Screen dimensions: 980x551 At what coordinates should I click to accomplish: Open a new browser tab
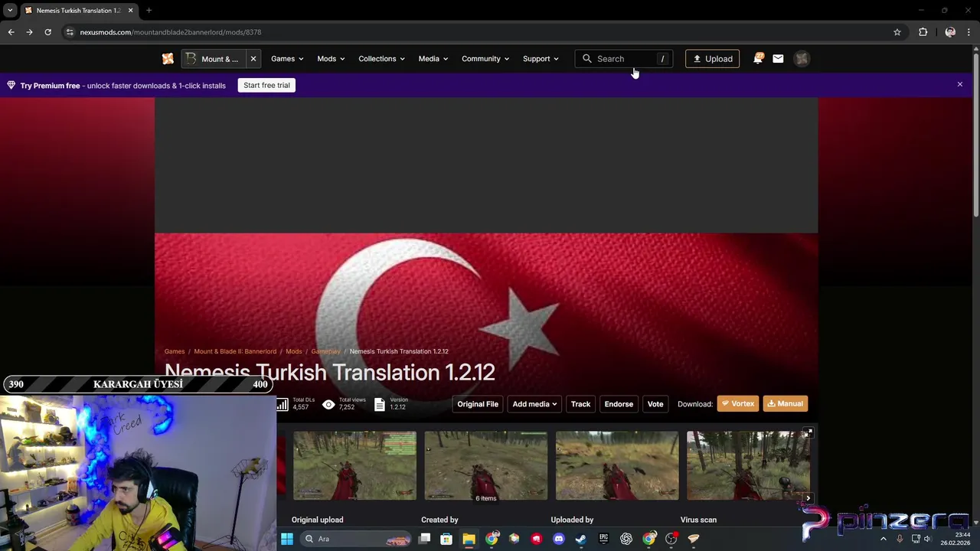[x=149, y=11]
